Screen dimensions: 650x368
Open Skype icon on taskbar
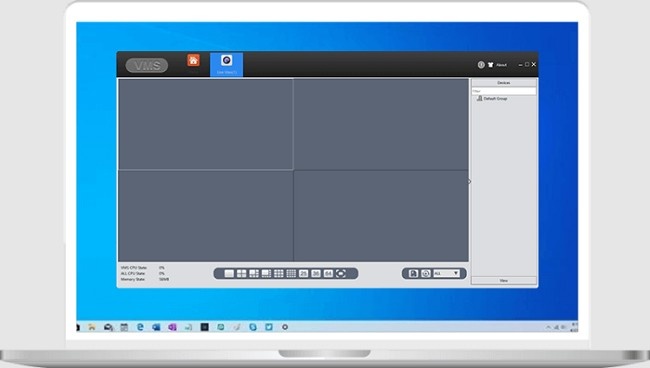pos(253,327)
